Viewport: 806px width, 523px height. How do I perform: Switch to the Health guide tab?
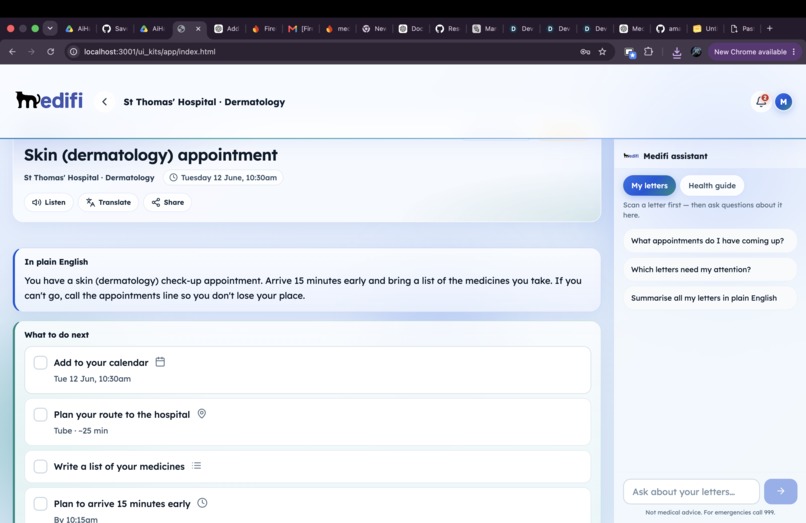pos(712,186)
